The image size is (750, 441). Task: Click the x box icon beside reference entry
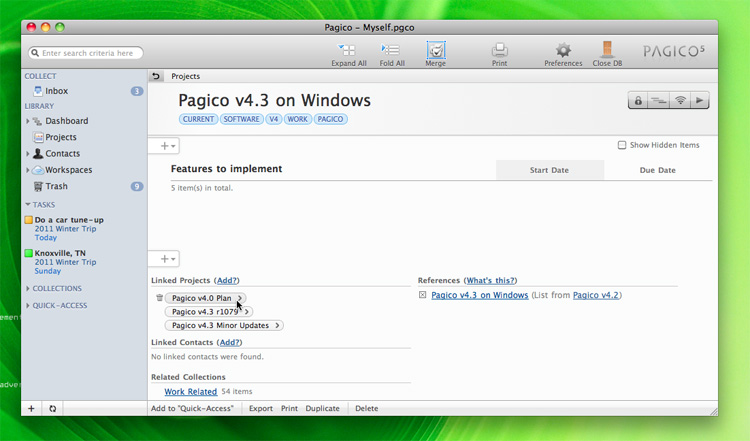tap(422, 295)
